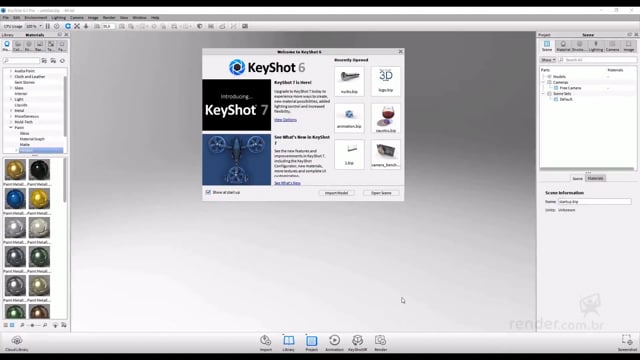The width and height of the screenshot is (640, 360).
Task: Open the Import icon in bottom toolbar
Action: 266,342
